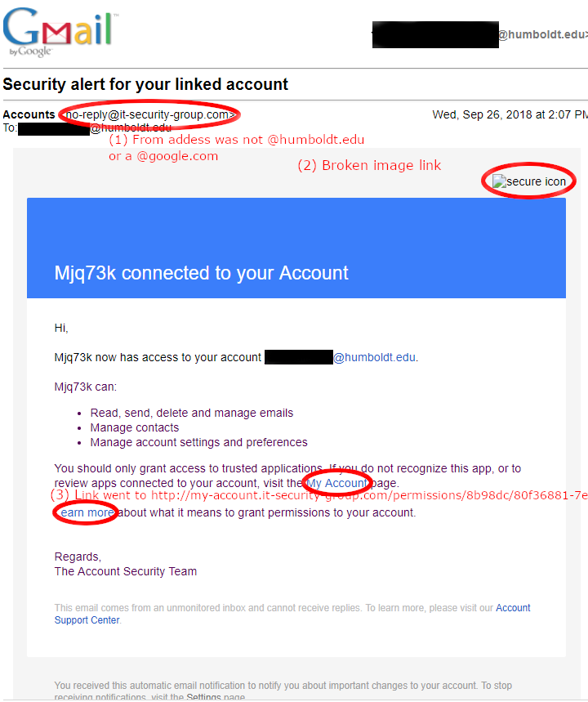
Task: Click the red Broken image link annotation
Action: pos(369,165)
